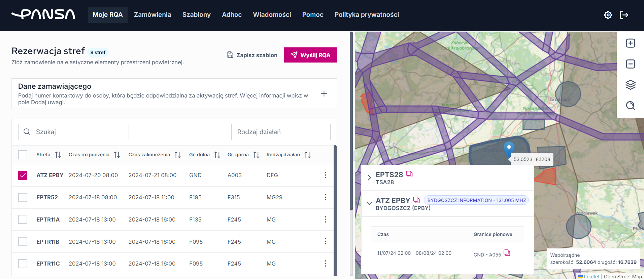Copy the EPTS28 zone designator
The height and width of the screenshot is (279, 644).
point(409,174)
